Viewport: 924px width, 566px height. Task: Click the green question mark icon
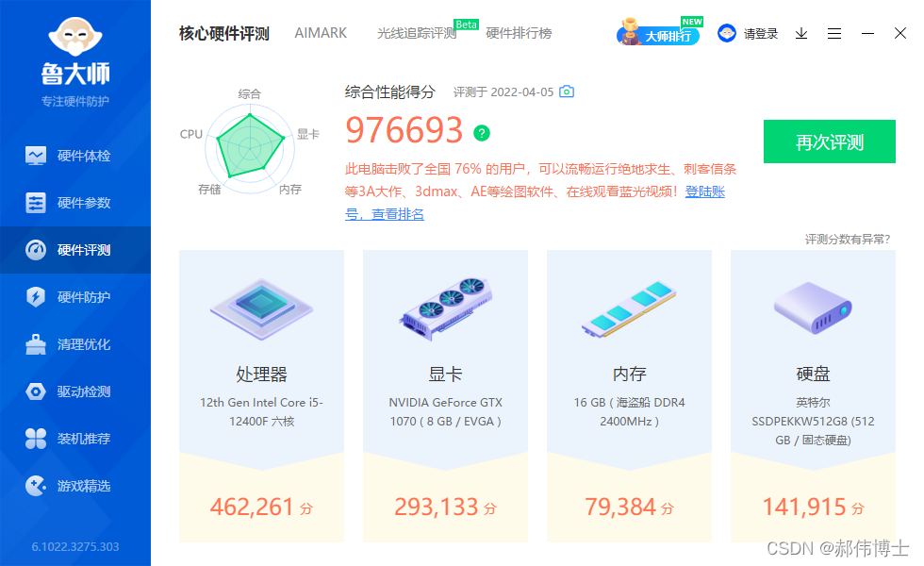click(482, 133)
